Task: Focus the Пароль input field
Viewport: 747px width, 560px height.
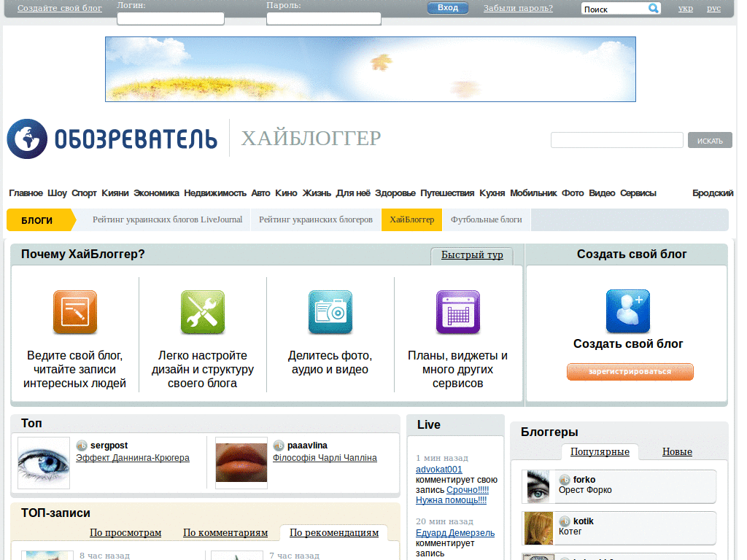Action: 324,18
